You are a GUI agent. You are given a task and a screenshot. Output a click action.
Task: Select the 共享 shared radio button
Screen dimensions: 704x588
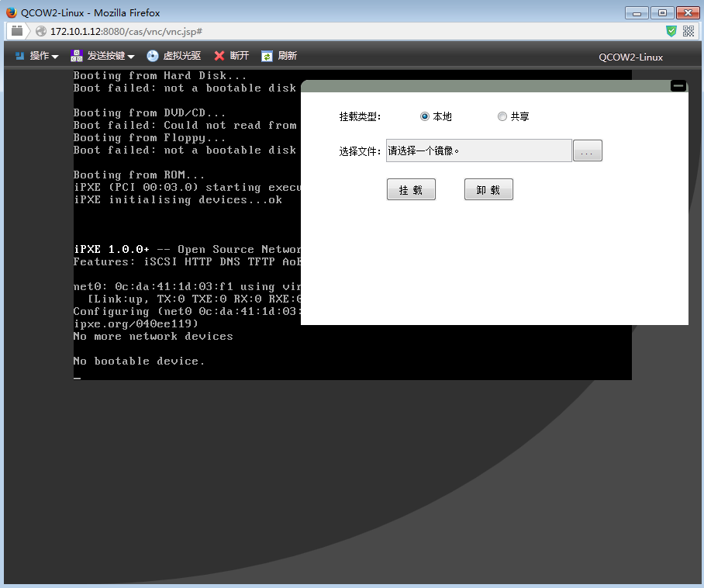(x=502, y=116)
